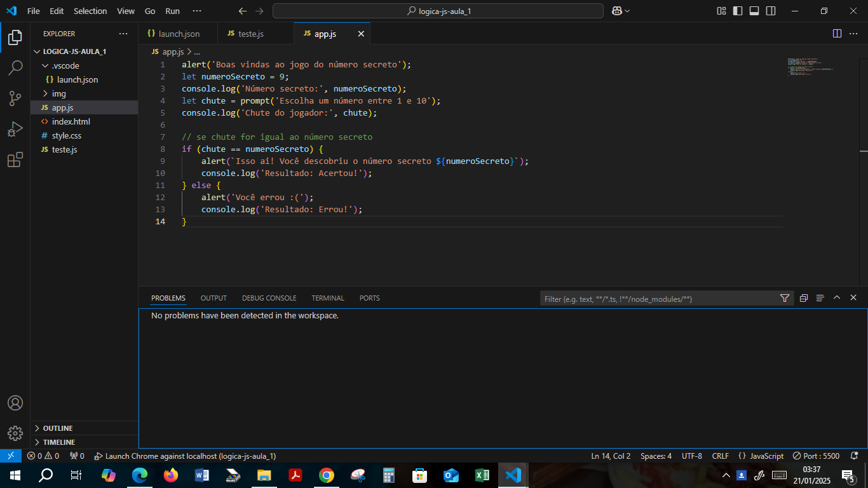Open editor More Actions ellipsis
Image resolution: width=868 pixels, height=488 pixels.
pos(853,34)
